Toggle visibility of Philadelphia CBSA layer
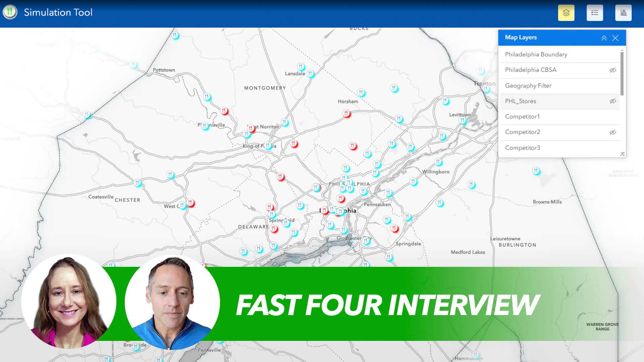Image resolution: width=644 pixels, height=362 pixels. click(613, 70)
